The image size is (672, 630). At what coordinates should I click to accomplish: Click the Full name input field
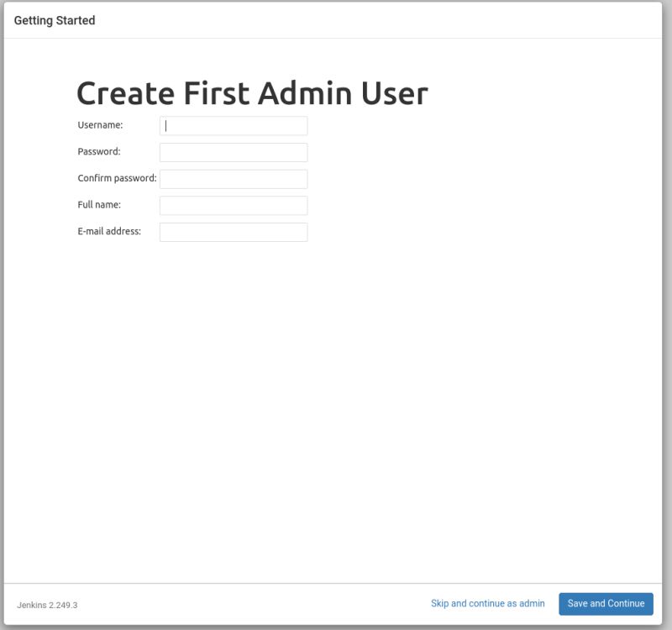click(x=234, y=205)
